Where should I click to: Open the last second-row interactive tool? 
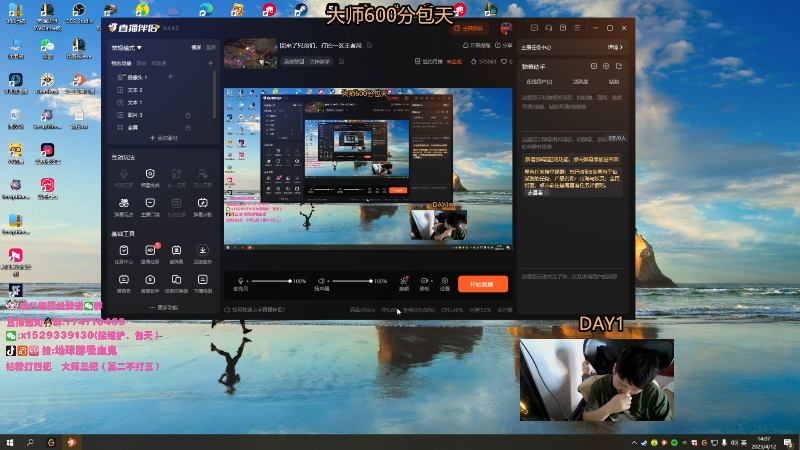[x=203, y=208]
